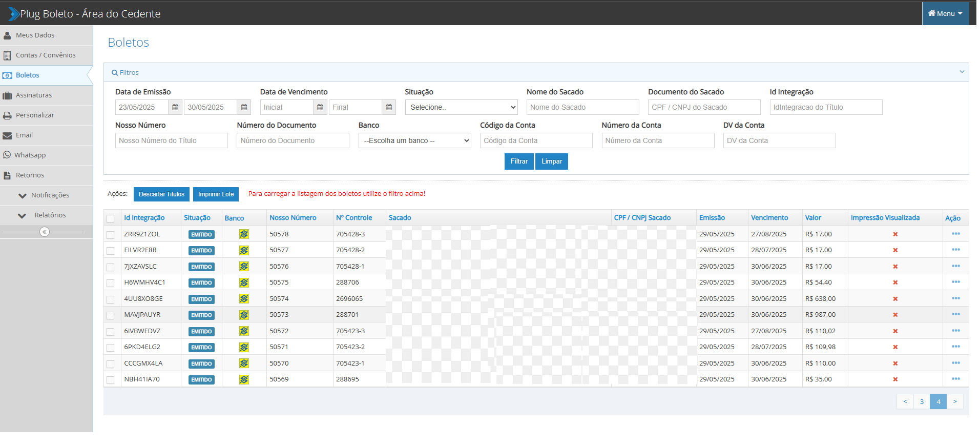Click the Id Integração filter field
980x445 pixels.
tap(826, 107)
